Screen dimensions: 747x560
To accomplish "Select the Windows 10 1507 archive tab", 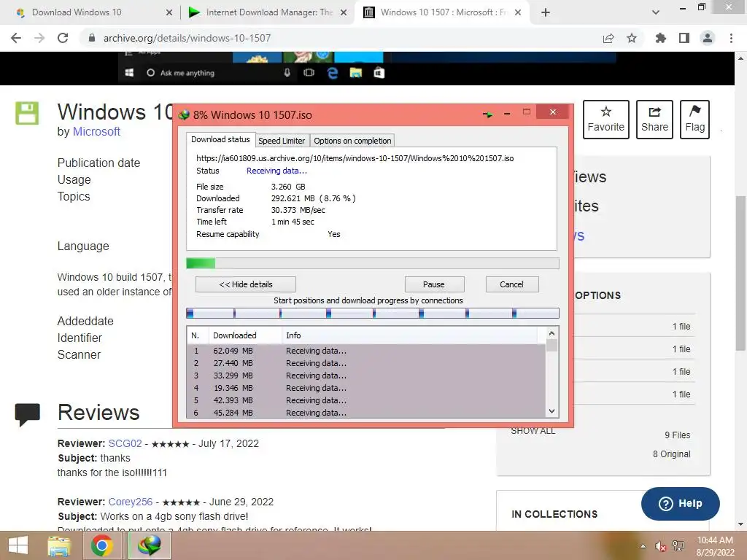I will (x=443, y=12).
